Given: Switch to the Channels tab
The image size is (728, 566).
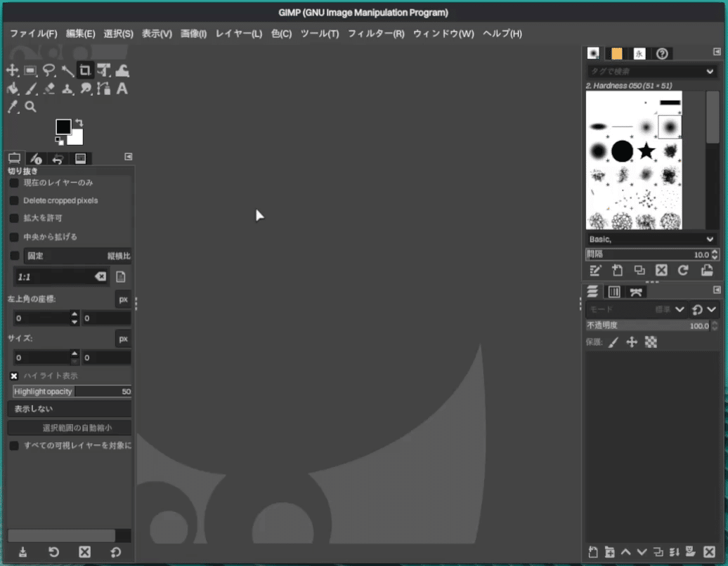Looking at the screenshot, I should coord(613,292).
